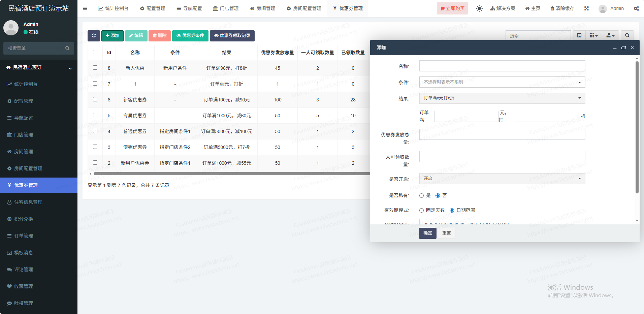This screenshot has height=314, width=644.
Task: Click the 优惠券领取记录 button
Action: [x=232, y=36]
